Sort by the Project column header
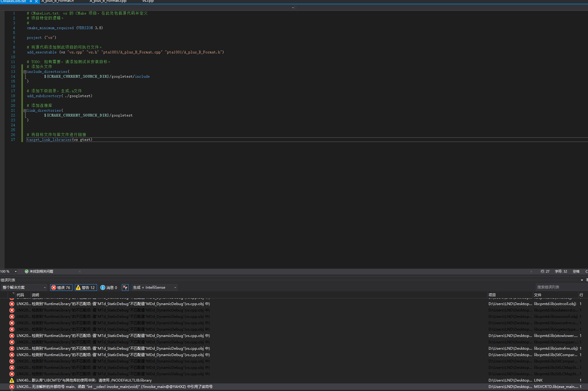The height and width of the screenshot is (391, 588). [x=492, y=295]
